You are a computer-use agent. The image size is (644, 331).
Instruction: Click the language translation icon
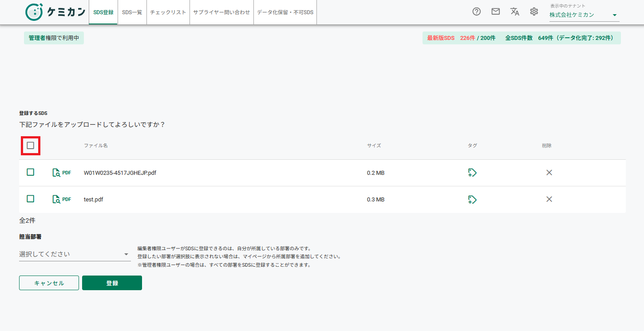[x=515, y=12]
